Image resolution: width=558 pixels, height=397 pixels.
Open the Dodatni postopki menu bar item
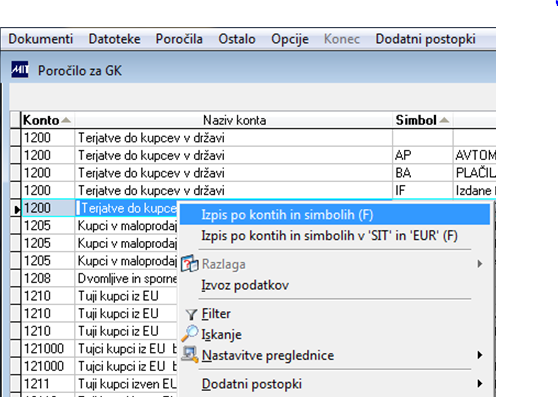coord(425,39)
